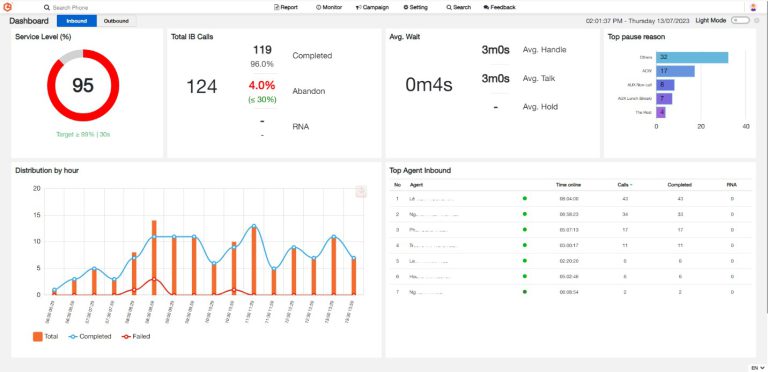The height and width of the screenshot is (372, 768).
Task: Sort the table by Calls column
Action: click(624, 185)
